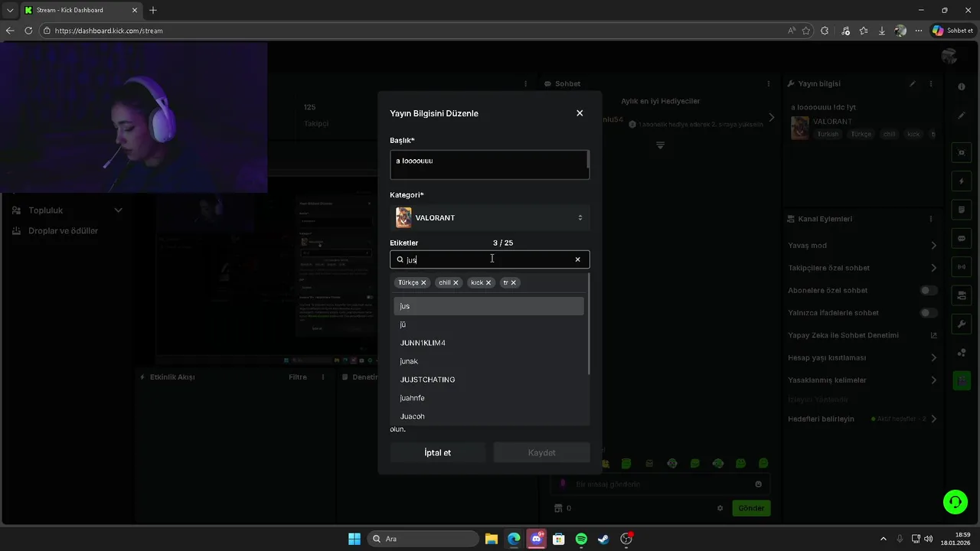
Task: Open Yayın bilgisi panel options menu
Action: click(931, 83)
